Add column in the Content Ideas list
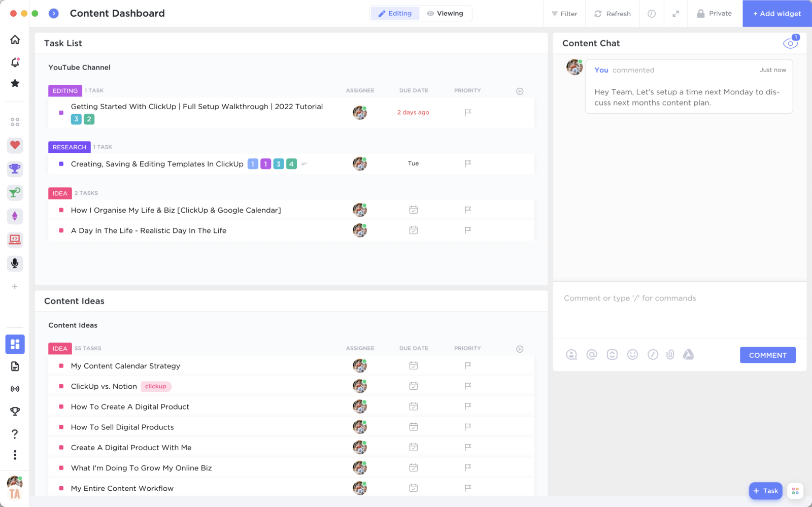This screenshot has width=812, height=507. tap(520, 349)
